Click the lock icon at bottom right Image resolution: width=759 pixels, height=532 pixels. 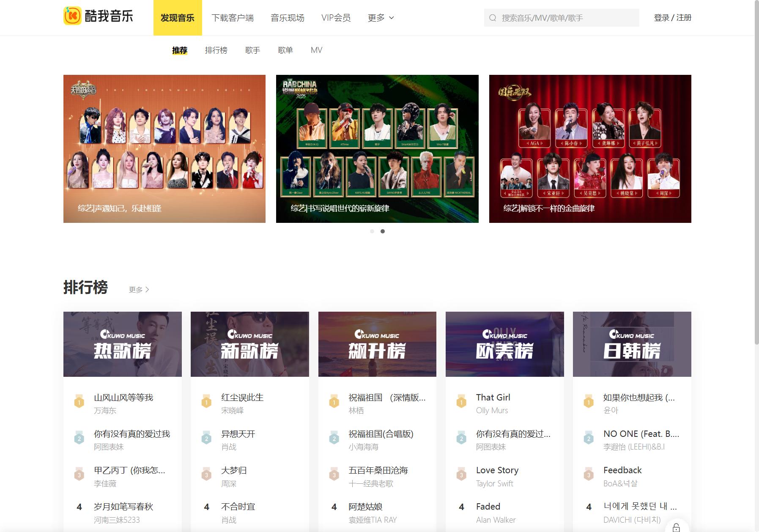click(x=676, y=527)
